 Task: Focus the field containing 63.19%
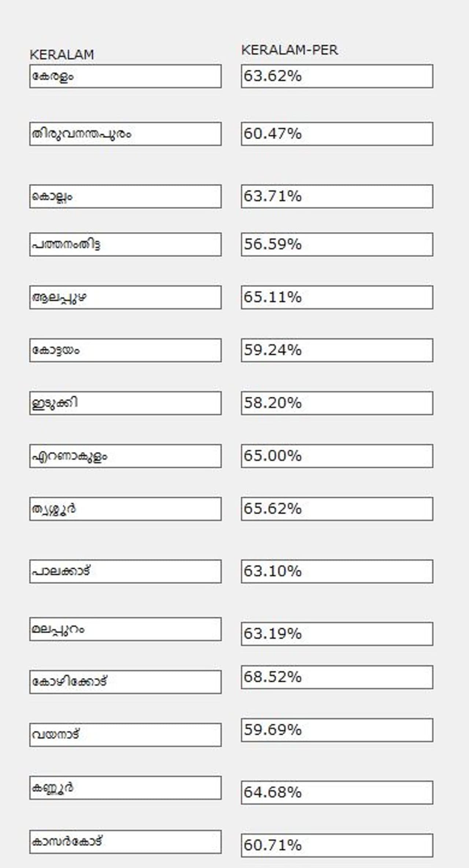tap(337, 634)
